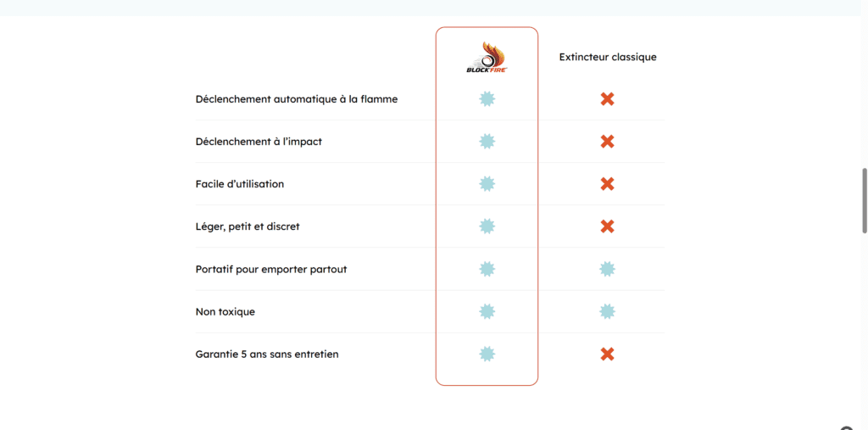Click the Garantie 5 ans sans entretien label

pos(267,354)
